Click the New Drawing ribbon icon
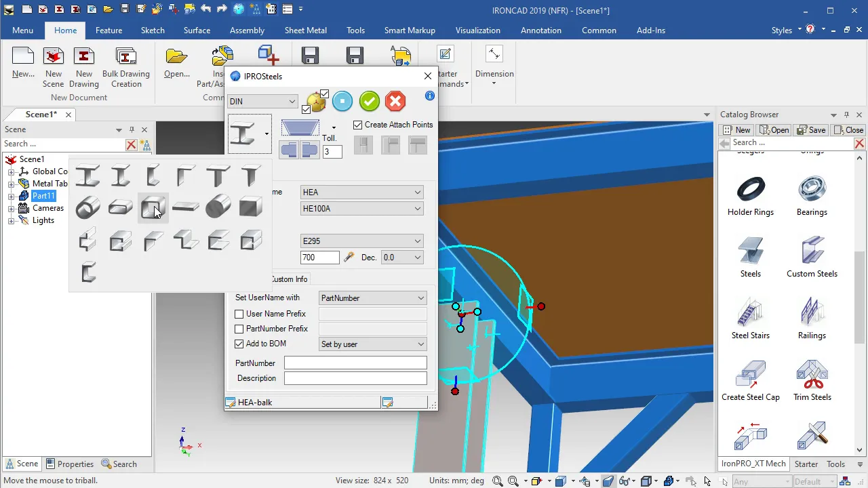Image resolution: width=868 pixels, height=488 pixels. tap(84, 68)
